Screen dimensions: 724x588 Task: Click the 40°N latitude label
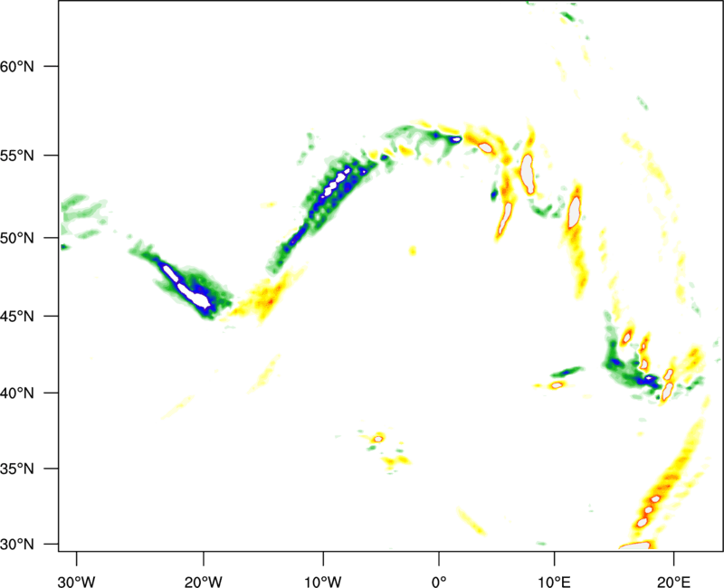point(17,394)
